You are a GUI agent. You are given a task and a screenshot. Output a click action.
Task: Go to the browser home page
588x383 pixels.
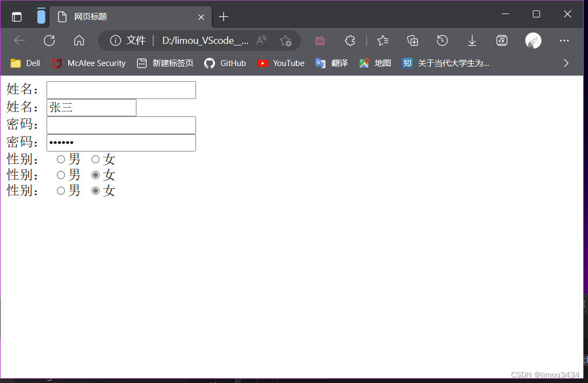[79, 41]
